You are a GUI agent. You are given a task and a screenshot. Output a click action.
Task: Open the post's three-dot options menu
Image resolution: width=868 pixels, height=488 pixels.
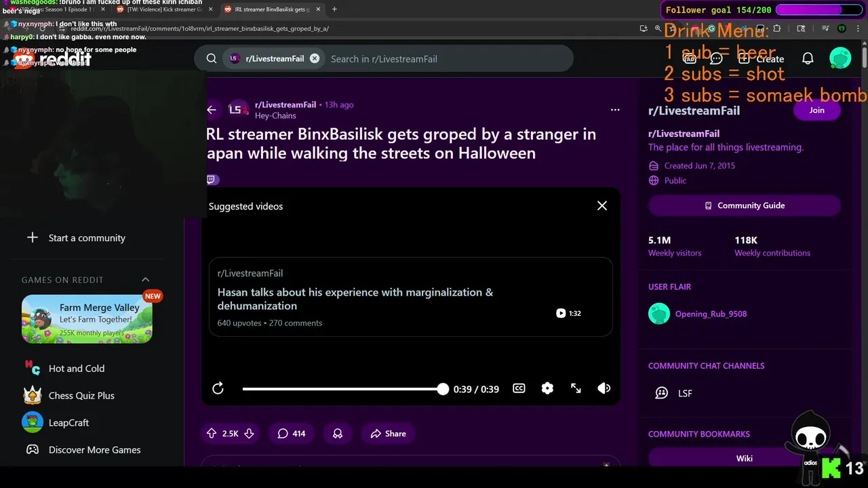point(615,110)
